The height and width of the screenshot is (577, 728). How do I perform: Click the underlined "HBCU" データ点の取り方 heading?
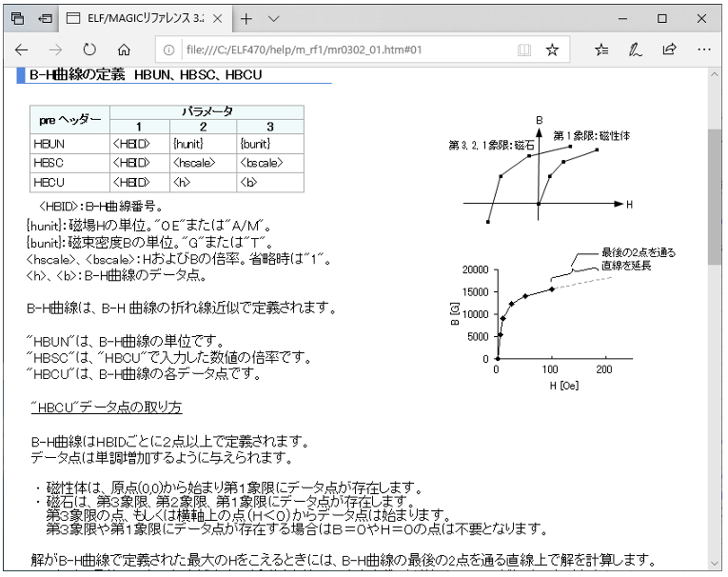point(106,408)
